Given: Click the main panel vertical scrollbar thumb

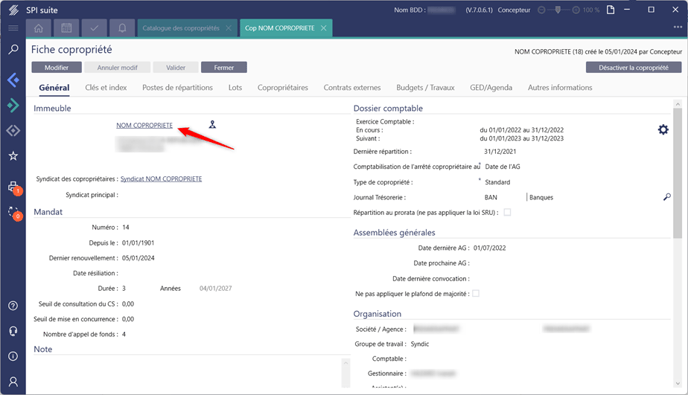Looking at the screenshot, I should (x=677, y=173).
